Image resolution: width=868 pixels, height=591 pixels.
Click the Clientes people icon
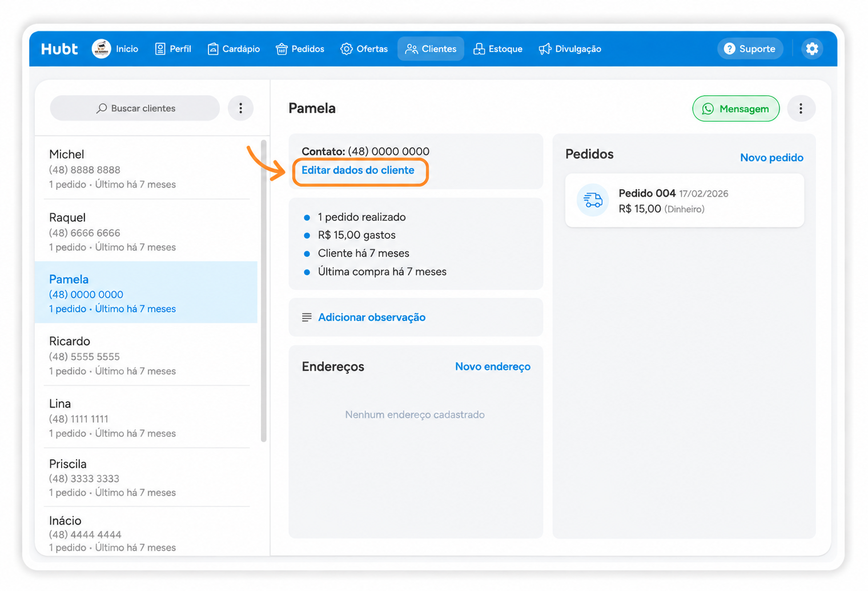coord(411,49)
